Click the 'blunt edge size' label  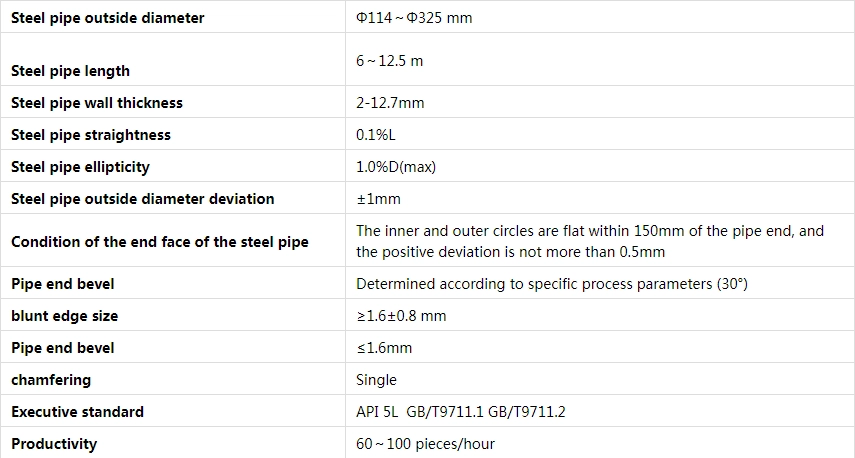point(64,316)
